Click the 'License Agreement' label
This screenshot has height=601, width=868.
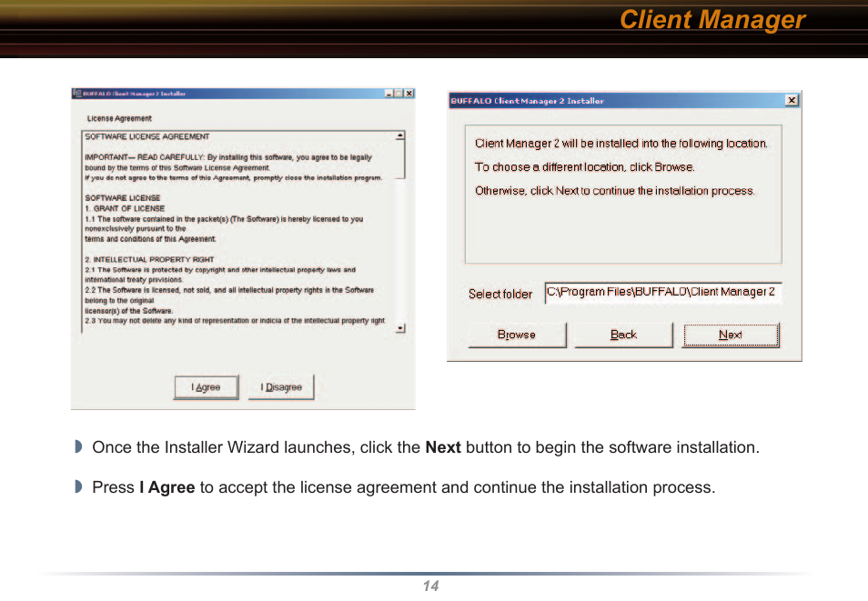click(x=119, y=118)
